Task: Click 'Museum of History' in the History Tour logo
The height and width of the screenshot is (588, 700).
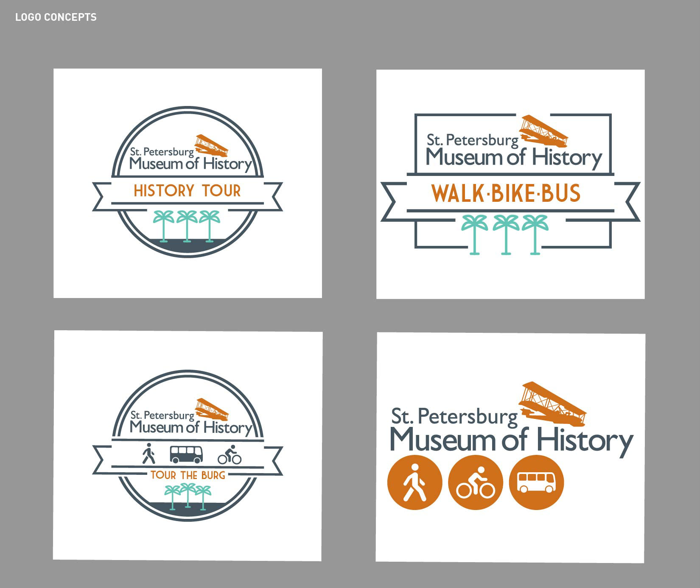Action: click(x=191, y=164)
